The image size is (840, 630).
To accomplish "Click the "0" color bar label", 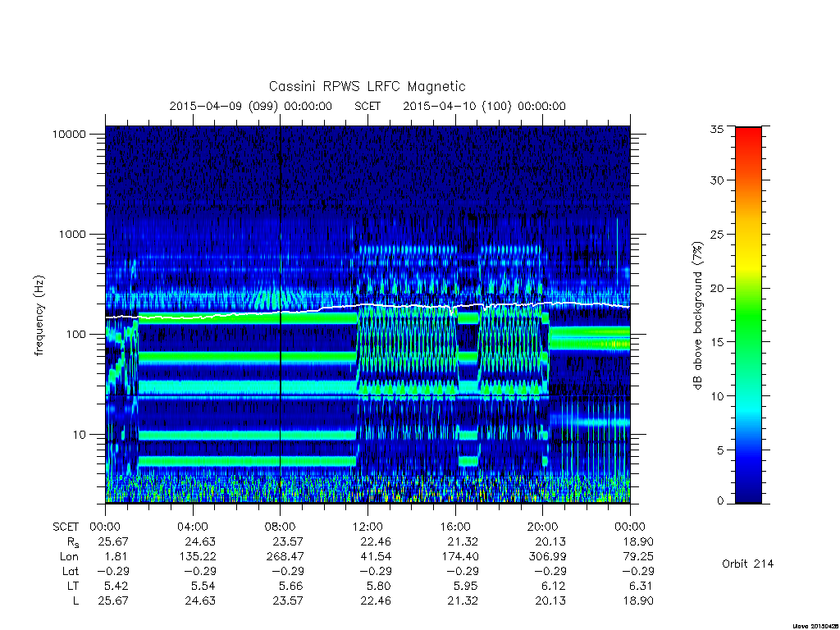I will (x=720, y=501).
